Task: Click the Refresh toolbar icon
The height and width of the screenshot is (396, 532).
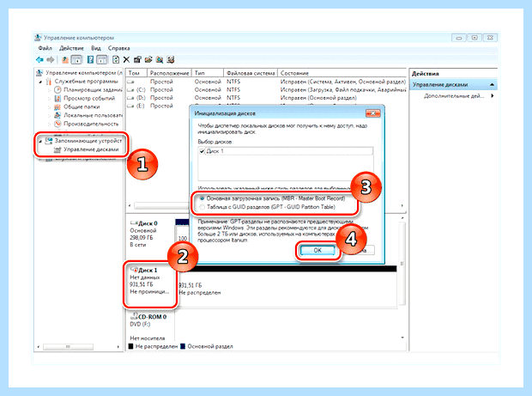Action: point(116,60)
